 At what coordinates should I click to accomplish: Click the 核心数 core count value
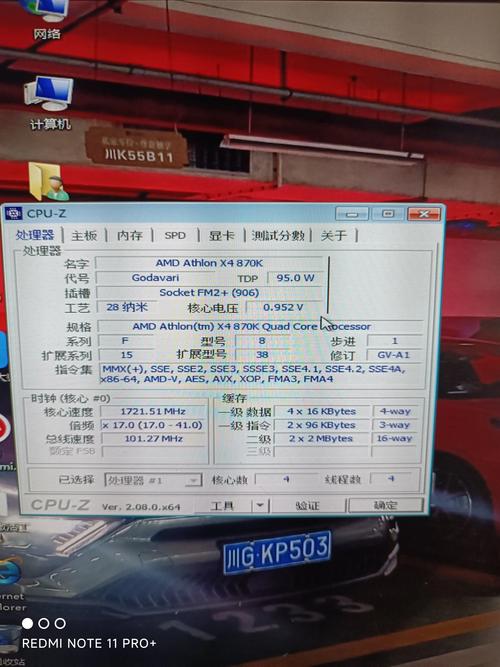pyautogui.click(x=286, y=479)
